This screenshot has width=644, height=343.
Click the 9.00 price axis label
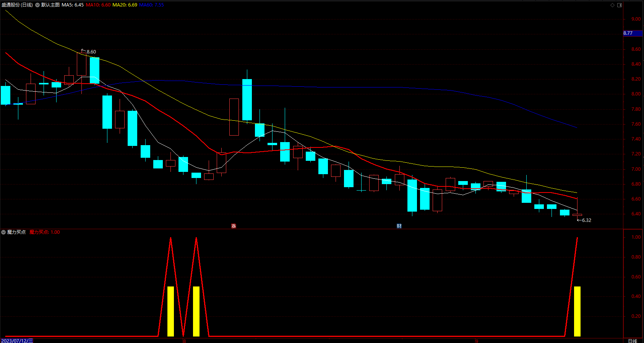click(x=636, y=19)
